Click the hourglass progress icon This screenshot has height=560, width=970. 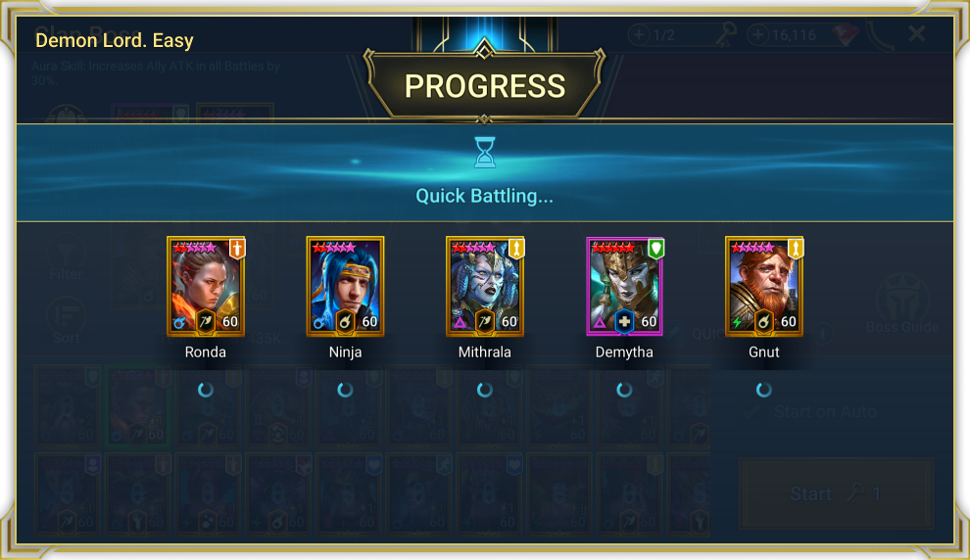(x=485, y=152)
